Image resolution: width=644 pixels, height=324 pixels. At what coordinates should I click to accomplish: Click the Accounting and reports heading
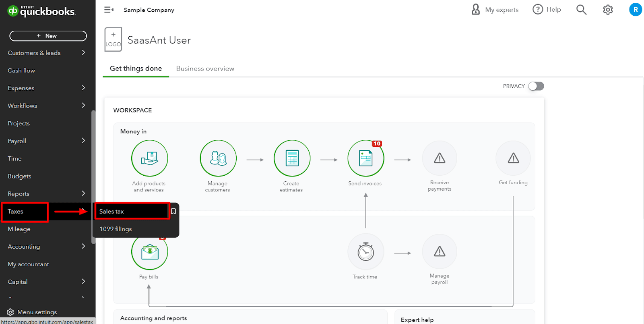pyautogui.click(x=153, y=318)
